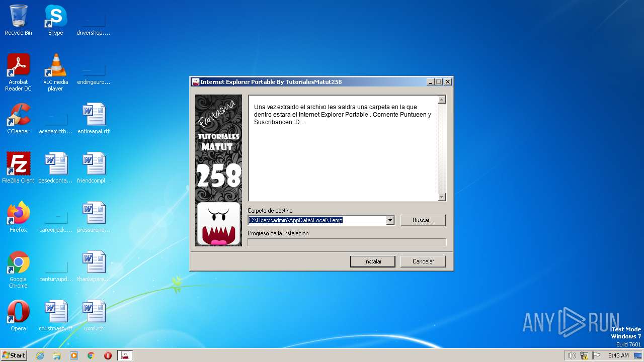Expand the Carpeta de destino dropdown

tap(390, 220)
